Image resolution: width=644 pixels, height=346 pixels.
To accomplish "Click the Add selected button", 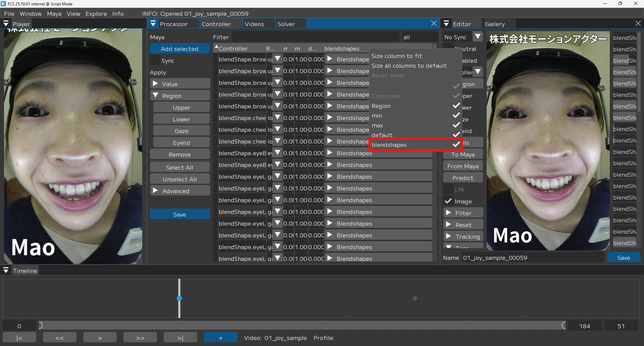I will tap(180, 49).
